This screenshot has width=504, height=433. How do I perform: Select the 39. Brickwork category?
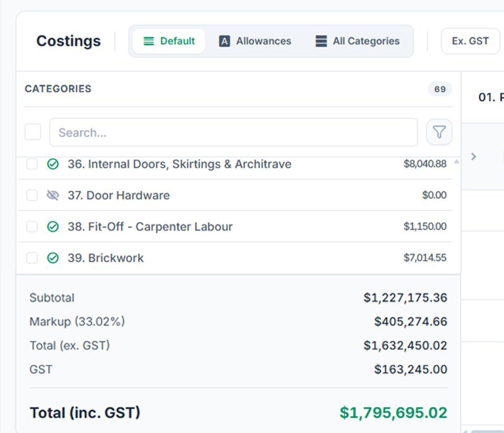(x=106, y=258)
